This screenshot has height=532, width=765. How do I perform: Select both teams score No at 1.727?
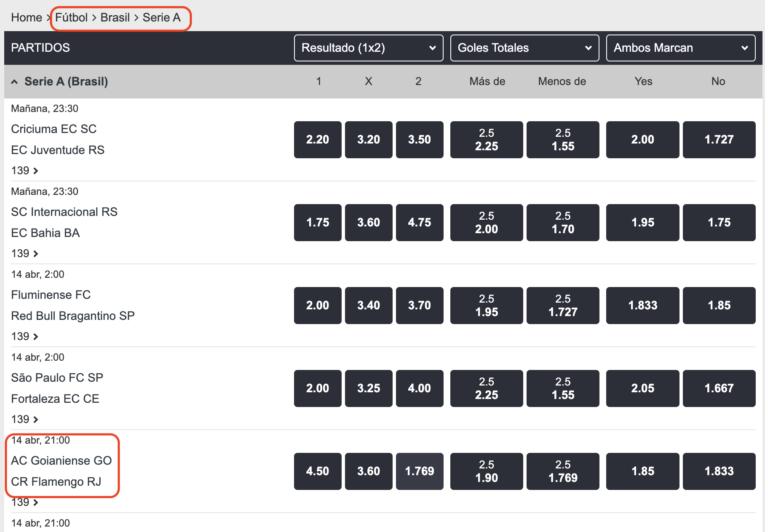(x=719, y=140)
